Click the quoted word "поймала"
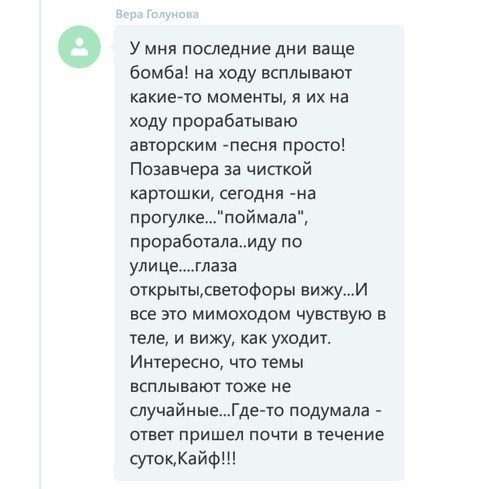 (262, 218)
